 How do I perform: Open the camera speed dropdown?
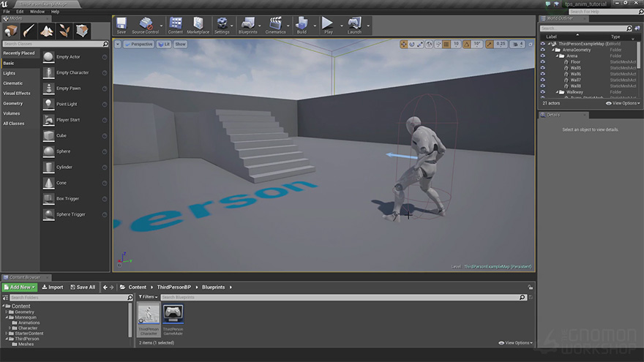(x=517, y=45)
